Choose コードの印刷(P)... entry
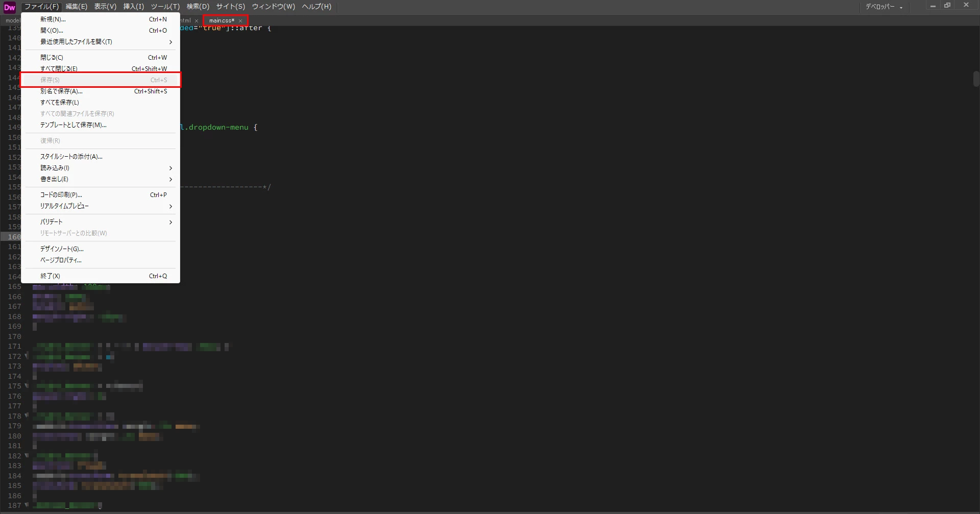The height and width of the screenshot is (514, 980). 101,195
